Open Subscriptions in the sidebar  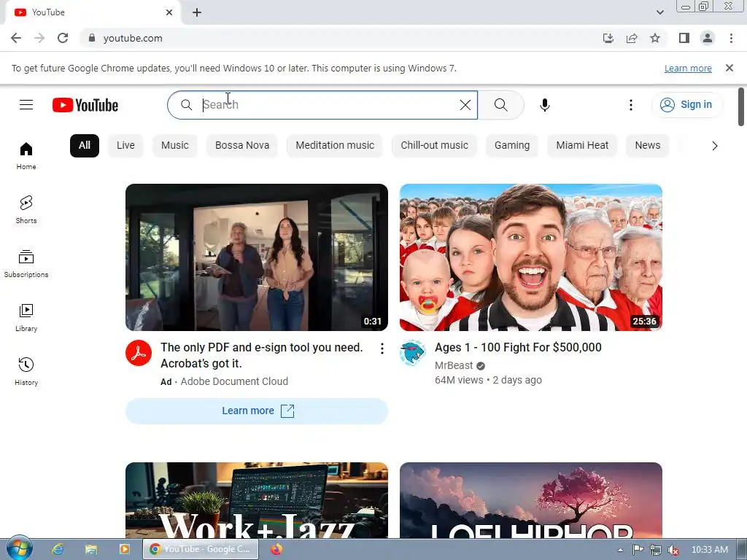[26, 264]
